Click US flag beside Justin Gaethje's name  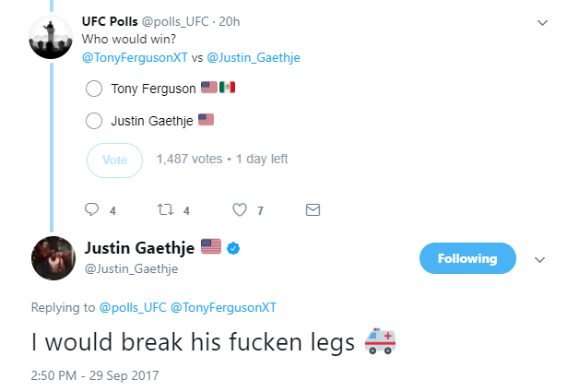211,247
